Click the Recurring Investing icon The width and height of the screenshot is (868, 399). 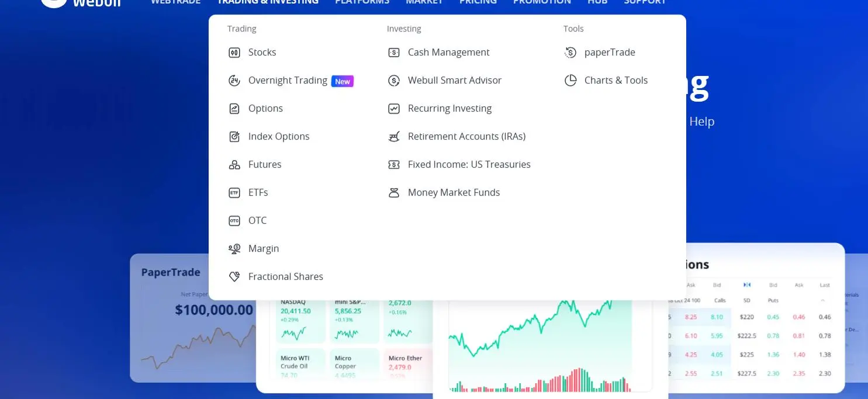(394, 109)
